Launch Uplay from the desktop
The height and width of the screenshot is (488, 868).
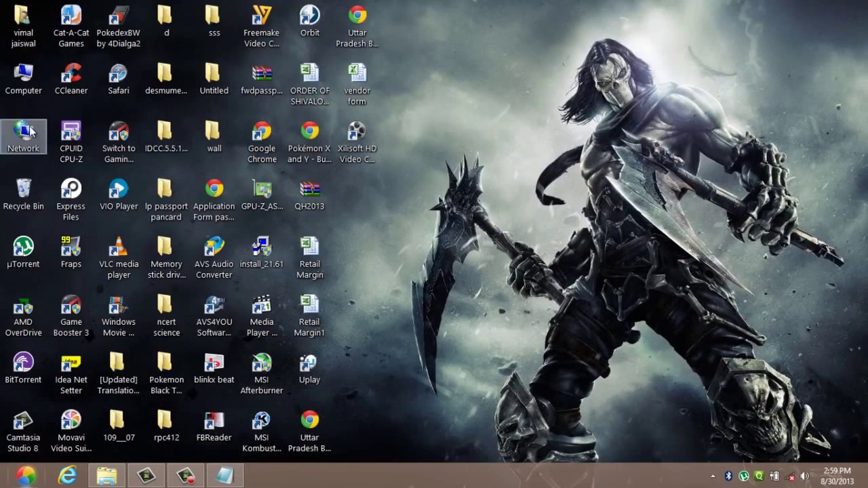309,369
